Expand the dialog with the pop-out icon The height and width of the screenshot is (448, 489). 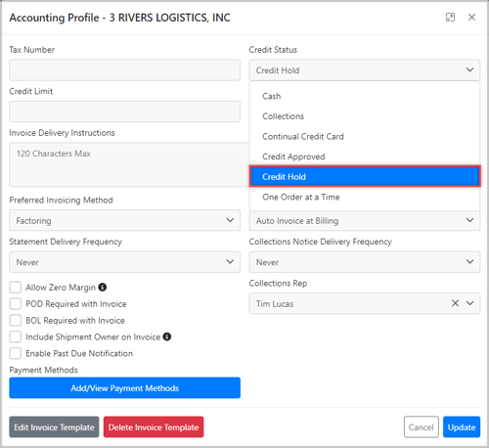(x=450, y=18)
